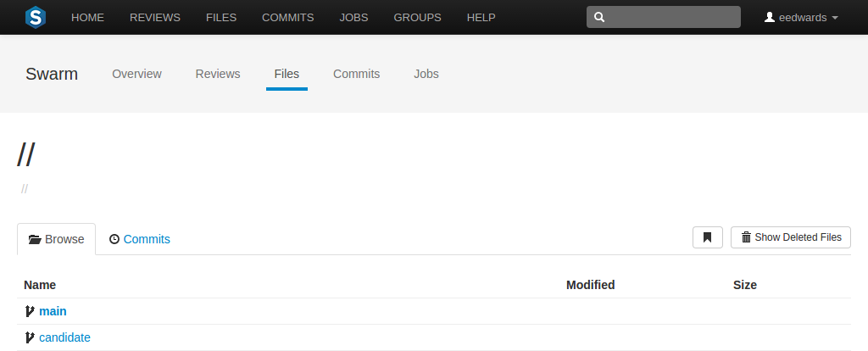Click the clock icon next to Commits tab
868x351 pixels.
click(x=114, y=239)
